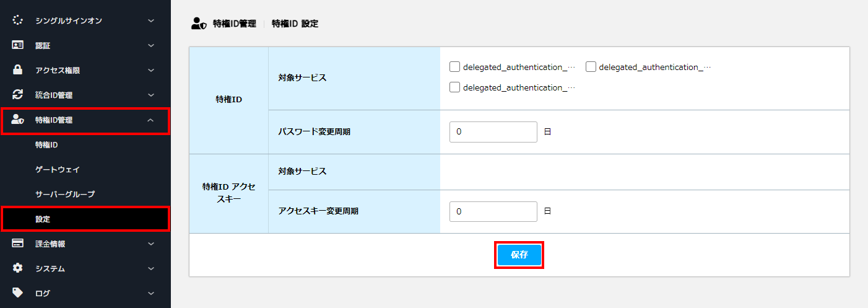Click the 課金情報 menu label

click(50, 244)
